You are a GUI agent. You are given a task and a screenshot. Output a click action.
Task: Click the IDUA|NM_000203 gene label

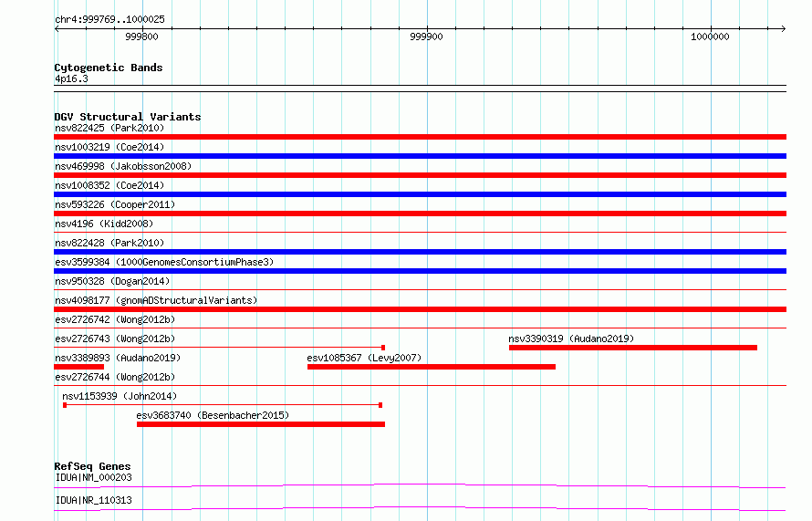tap(93, 477)
